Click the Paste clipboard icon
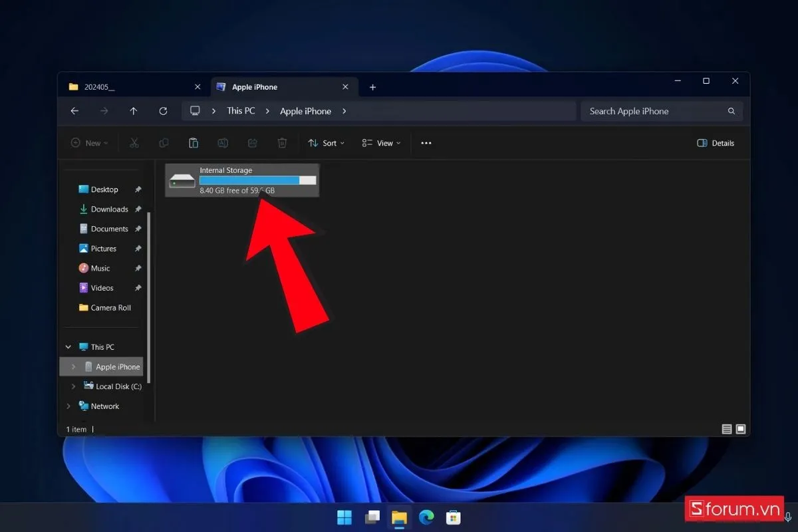The image size is (798, 532). tap(194, 143)
